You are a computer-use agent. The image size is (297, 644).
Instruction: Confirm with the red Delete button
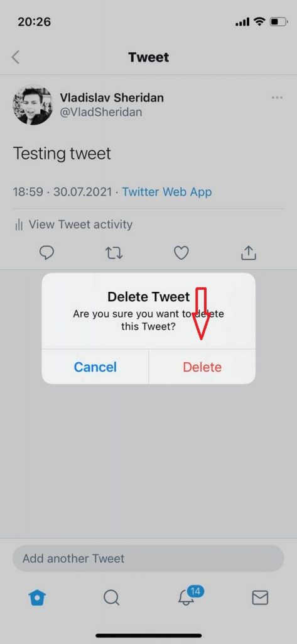tap(202, 367)
